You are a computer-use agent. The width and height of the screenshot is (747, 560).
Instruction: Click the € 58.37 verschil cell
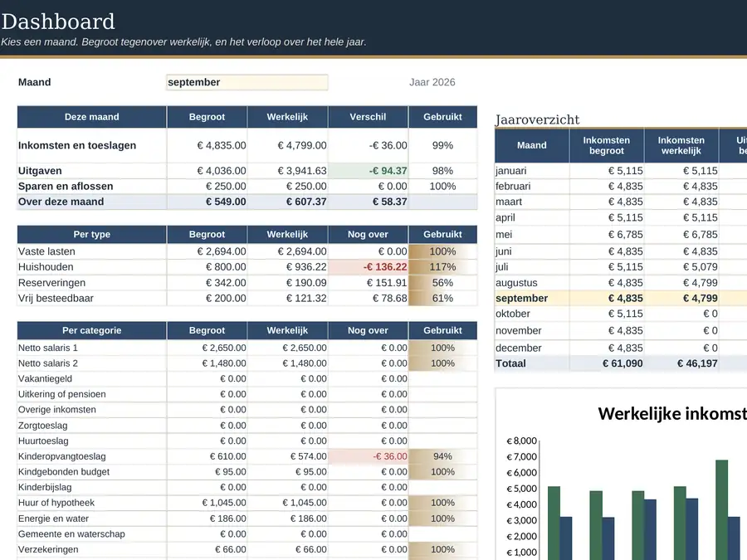point(369,202)
